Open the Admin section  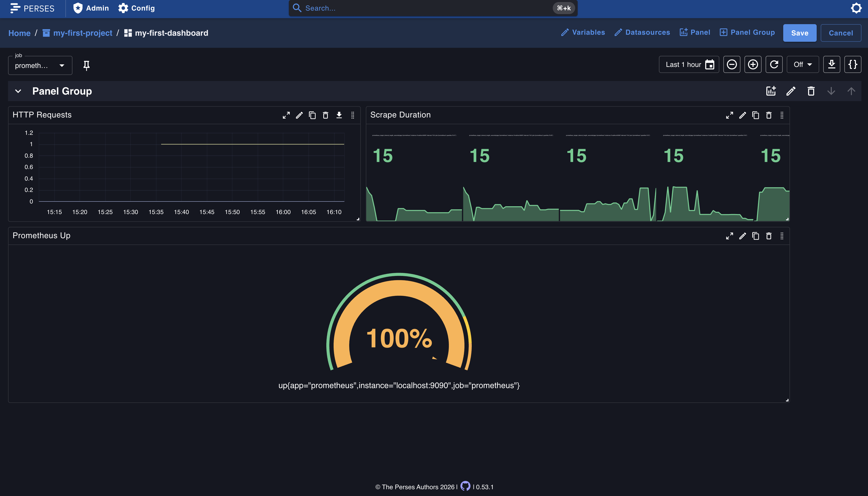point(91,8)
